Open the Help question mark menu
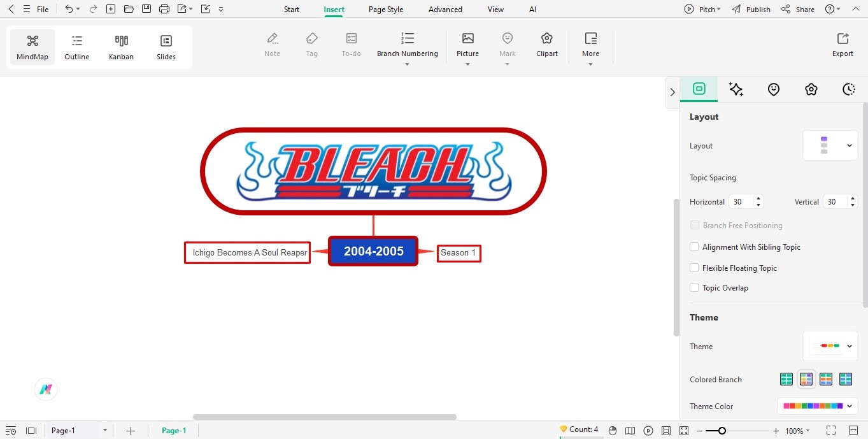This screenshot has width=868, height=439. click(833, 10)
